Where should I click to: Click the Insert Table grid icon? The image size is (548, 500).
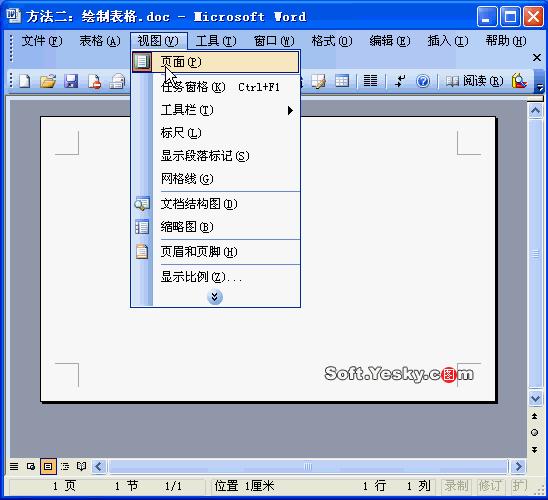(342, 81)
